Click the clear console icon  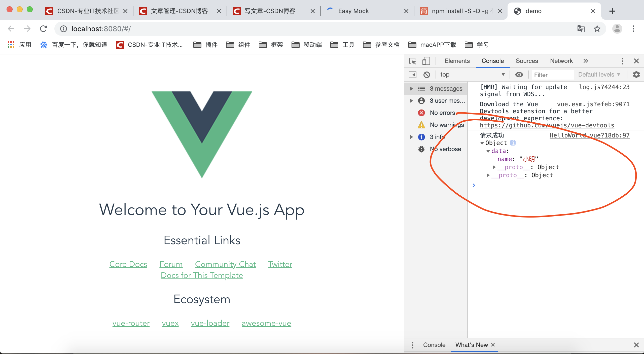coord(426,75)
